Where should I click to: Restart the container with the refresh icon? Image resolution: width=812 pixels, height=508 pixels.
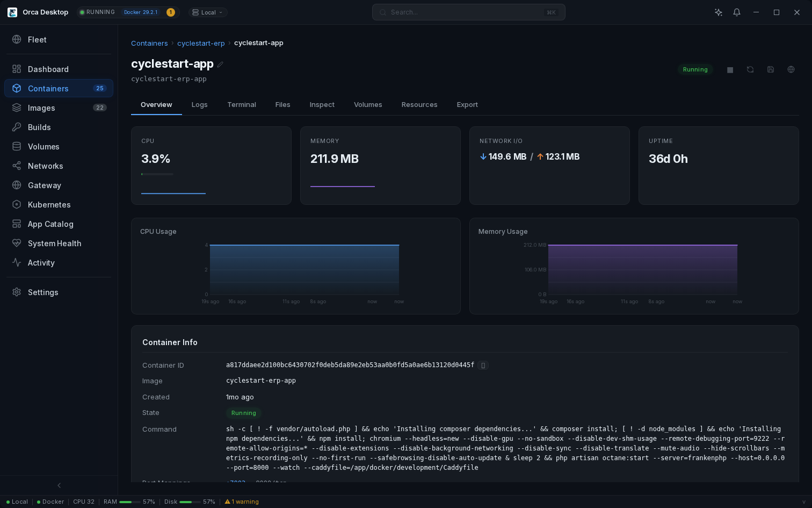(x=750, y=69)
